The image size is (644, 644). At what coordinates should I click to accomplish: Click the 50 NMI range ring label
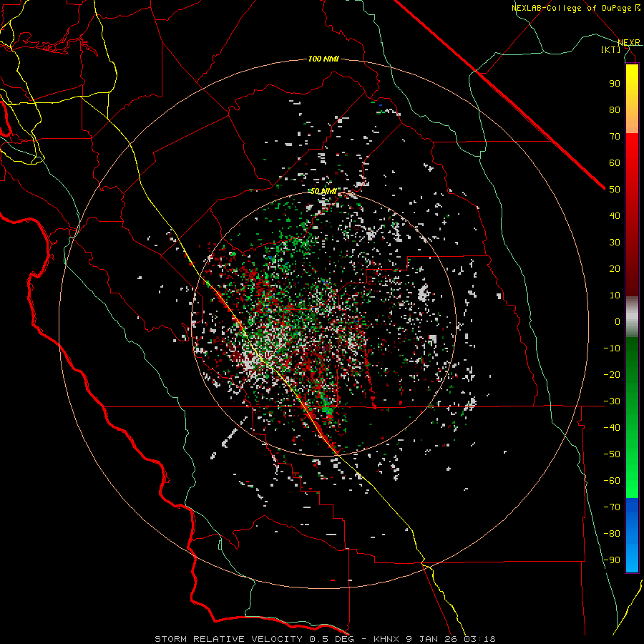coord(323,191)
